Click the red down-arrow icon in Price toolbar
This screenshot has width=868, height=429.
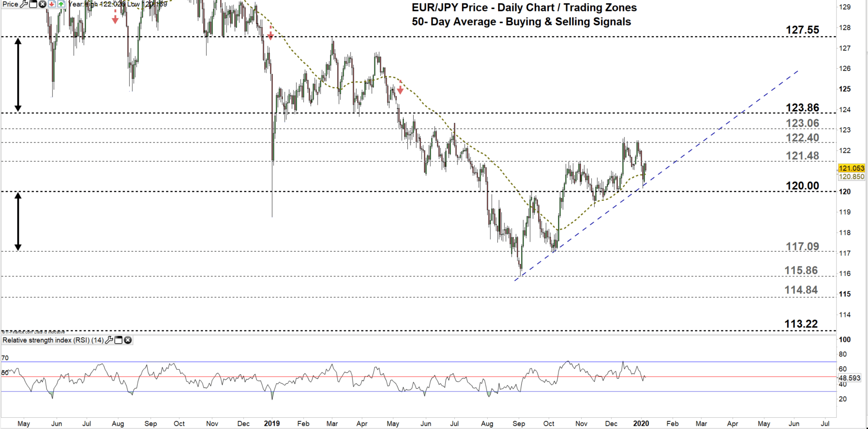tap(52, 4)
